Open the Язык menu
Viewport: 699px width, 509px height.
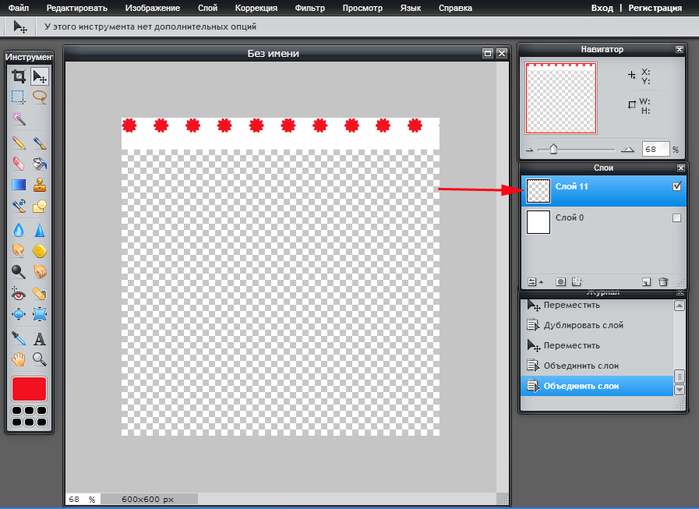(410, 8)
